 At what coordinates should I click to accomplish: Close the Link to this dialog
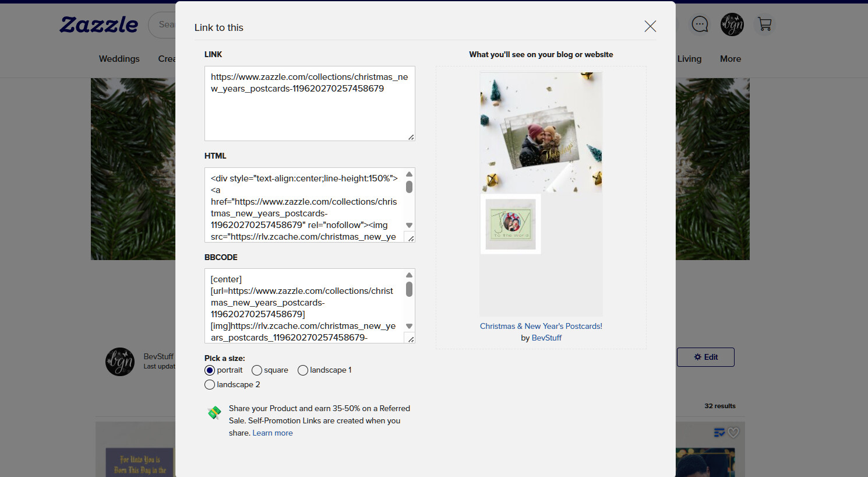[x=650, y=26]
